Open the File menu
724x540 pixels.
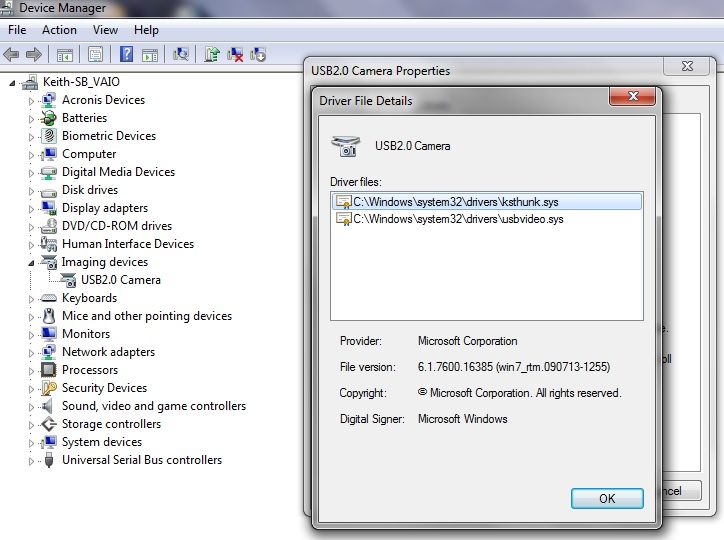tap(17, 30)
